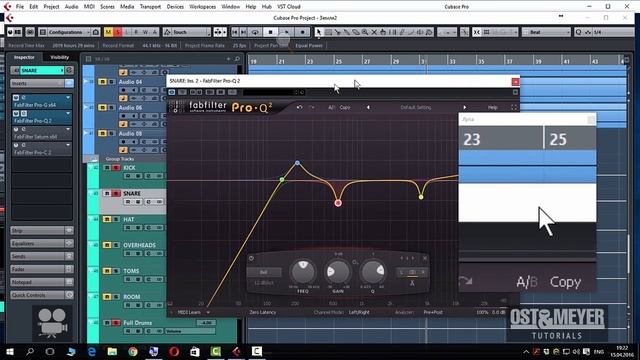Click the Pro-Q 2 GAIN knob
The height and width of the screenshot is (360, 640).
338,272
